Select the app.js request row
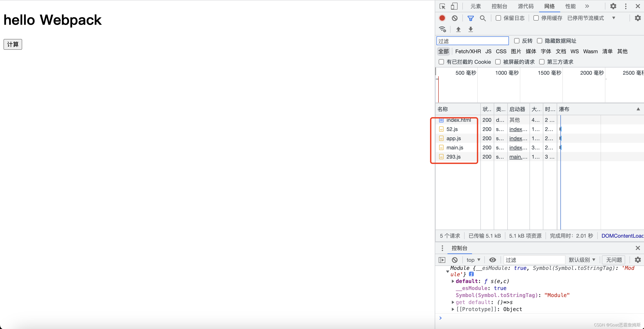 [x=540, y=138]
